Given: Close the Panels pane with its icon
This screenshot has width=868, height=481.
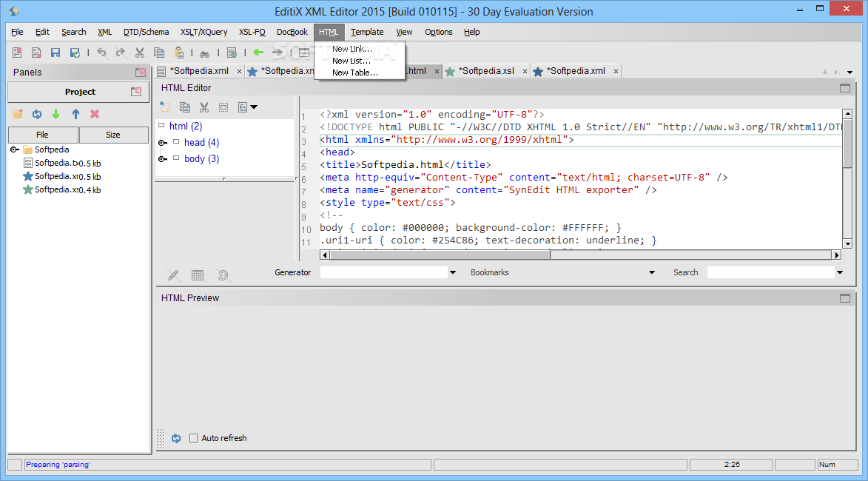Looking at the screenshot, I should click(141, 72).
